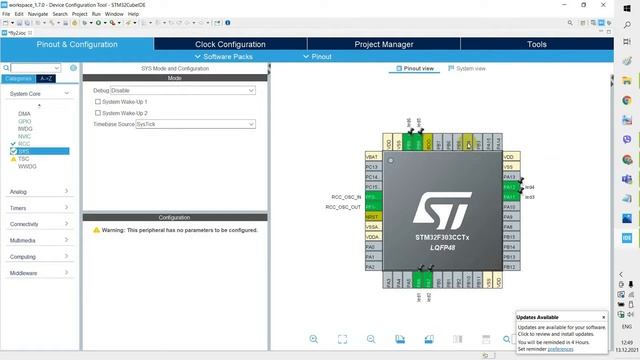Viewport: 640px width, 360px height.
Task: Open Windows Start button in the taskbar
Action: point(627,9)
